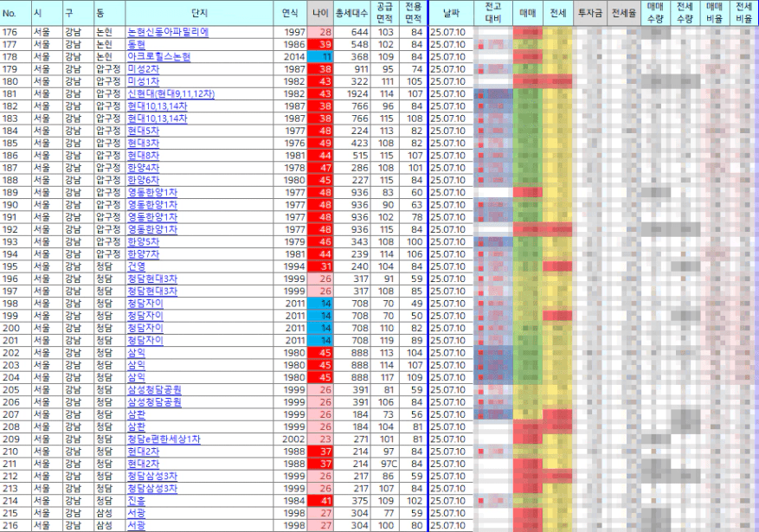Click the red age cell 49
This screenshot has width=759, height=532.
(320, 143)
